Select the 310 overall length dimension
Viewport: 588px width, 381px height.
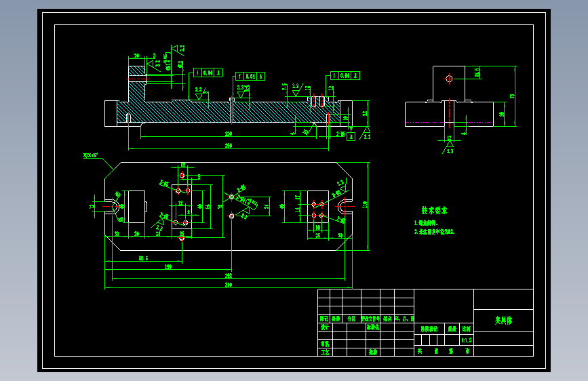pyautogui.click(x=229, y=285)
